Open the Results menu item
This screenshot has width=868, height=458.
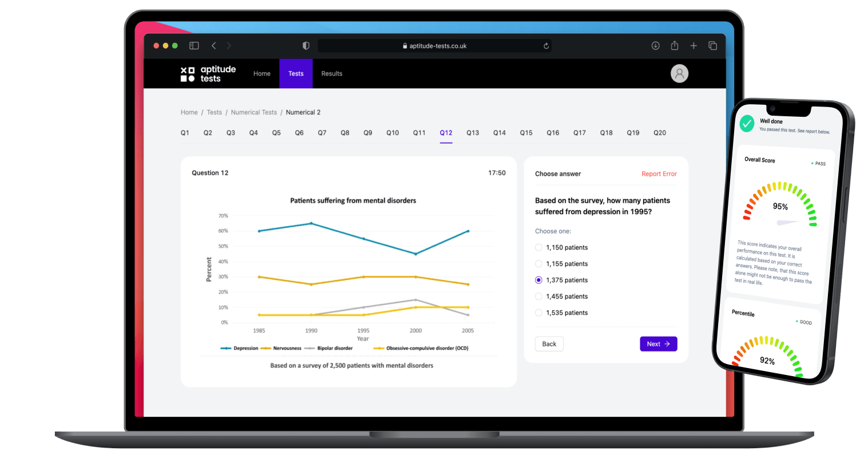(332, 73)
